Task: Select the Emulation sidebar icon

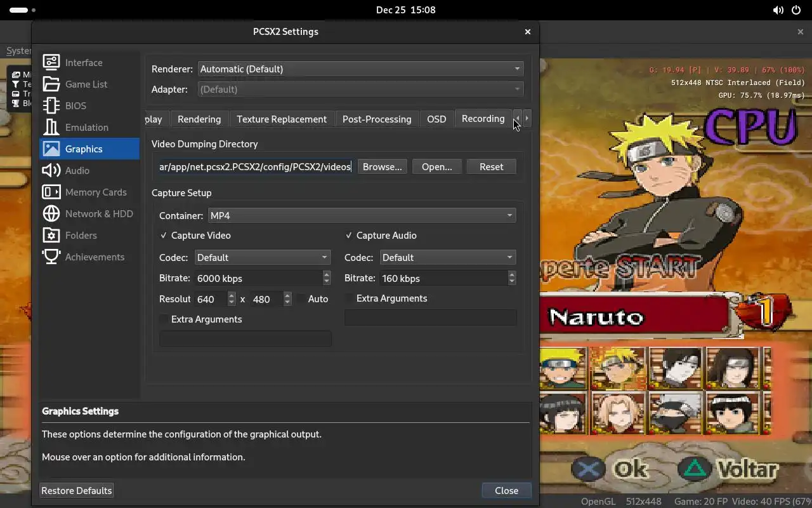Action: pyautogui.click(x=51, y=127)
